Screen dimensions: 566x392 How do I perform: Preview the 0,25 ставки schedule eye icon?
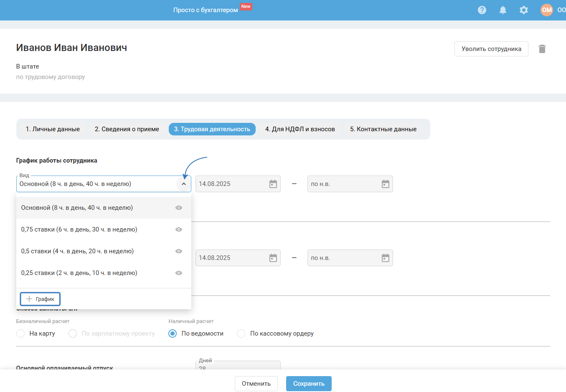179,273
